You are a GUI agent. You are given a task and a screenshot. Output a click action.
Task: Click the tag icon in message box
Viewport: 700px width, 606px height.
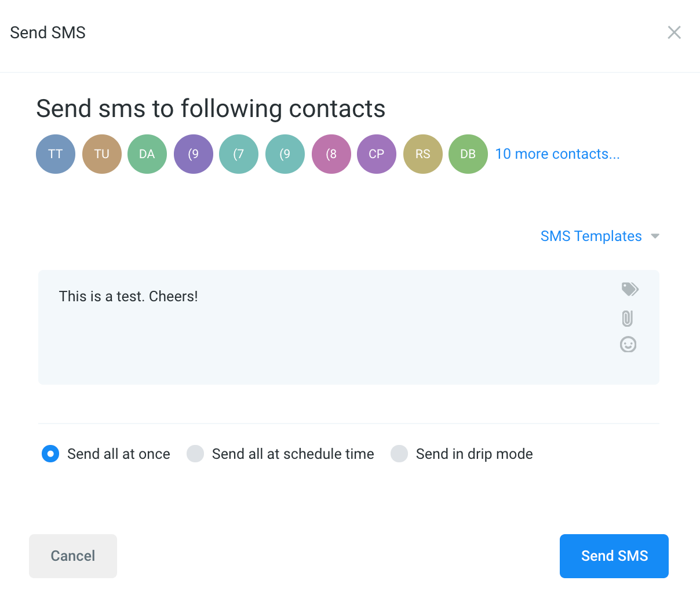point(629,289)
